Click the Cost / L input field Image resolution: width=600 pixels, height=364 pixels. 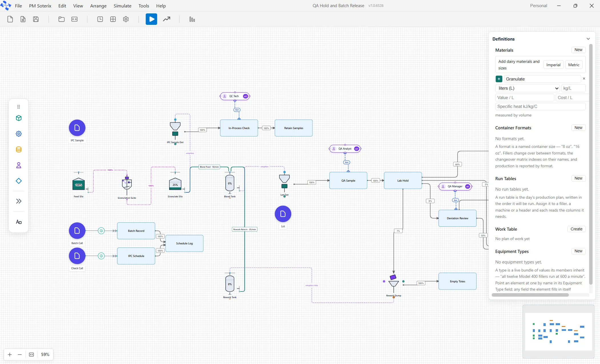point(573,98)
